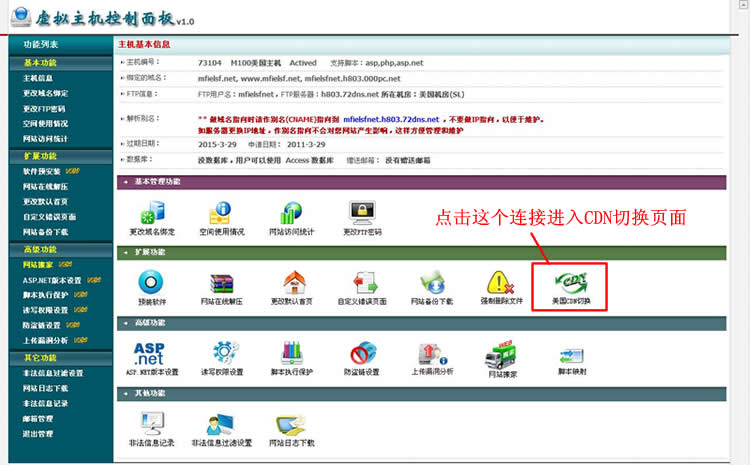Image resolution: width=750 pixels, height=465 pixels.
Task: Open the 脚本映射 icon
Action: (571, 353)
